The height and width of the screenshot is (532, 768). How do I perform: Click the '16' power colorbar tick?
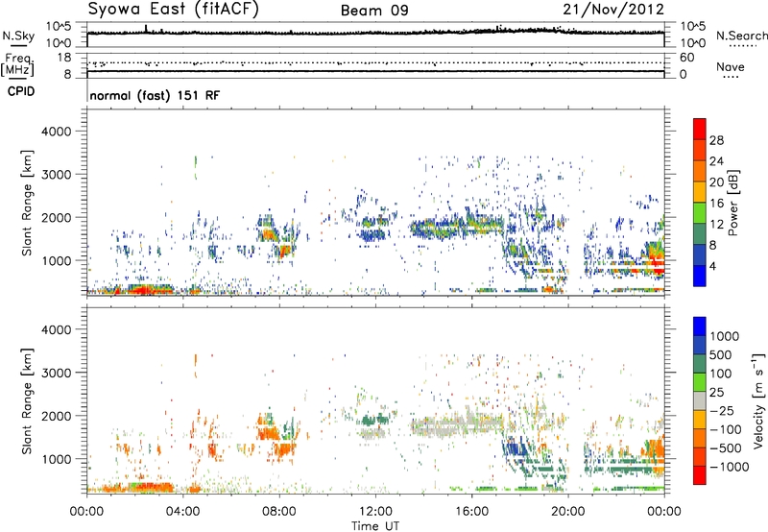(716, 204)
